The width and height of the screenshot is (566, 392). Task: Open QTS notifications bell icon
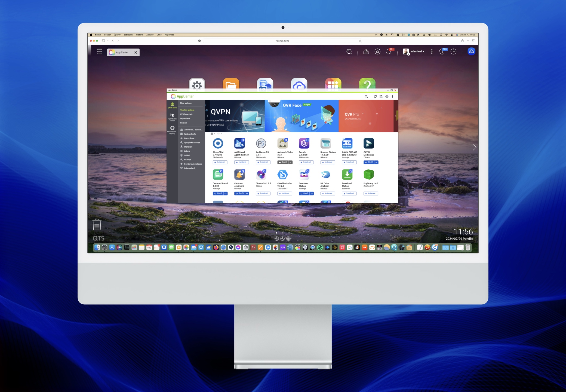pos(389,51)
